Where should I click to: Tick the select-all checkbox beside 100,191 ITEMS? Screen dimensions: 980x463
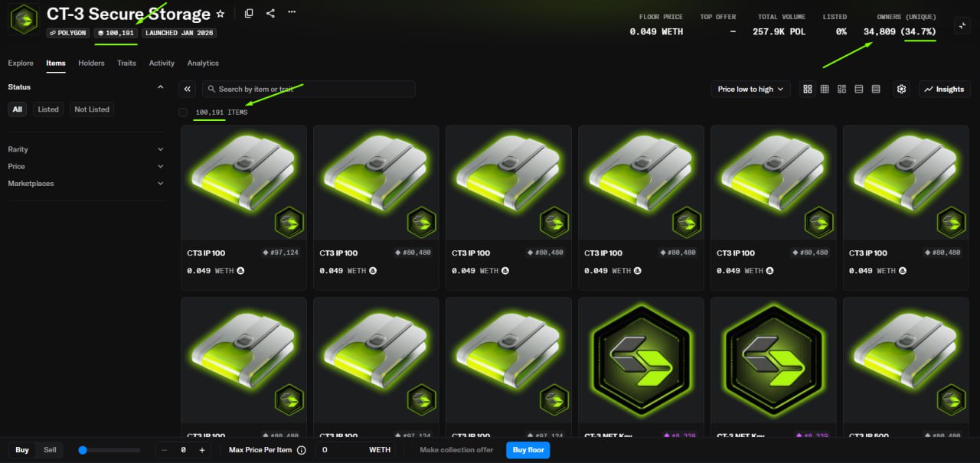(183, 112)
